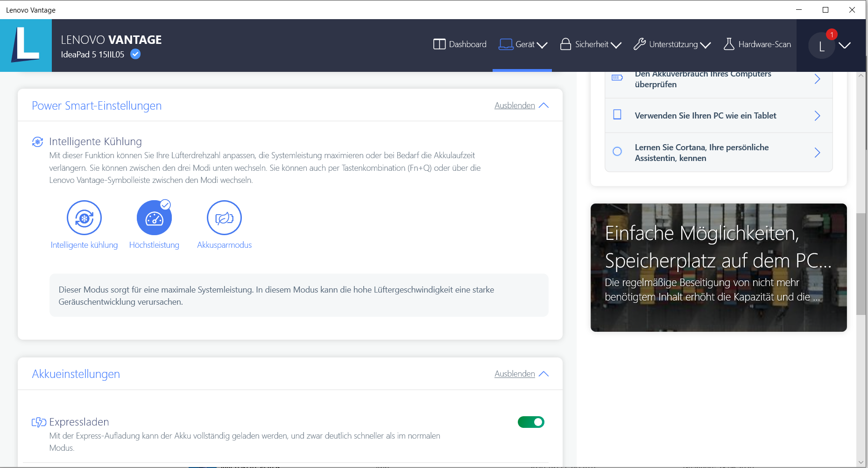868x468 pixels.
Task: Click the red notification badge showing 1
Action: tap(832, 35)
